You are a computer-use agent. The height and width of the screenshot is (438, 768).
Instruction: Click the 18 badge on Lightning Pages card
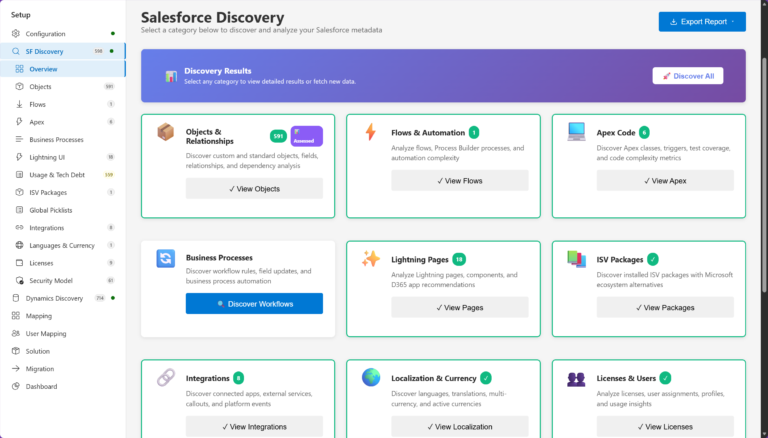pos(459,259)
